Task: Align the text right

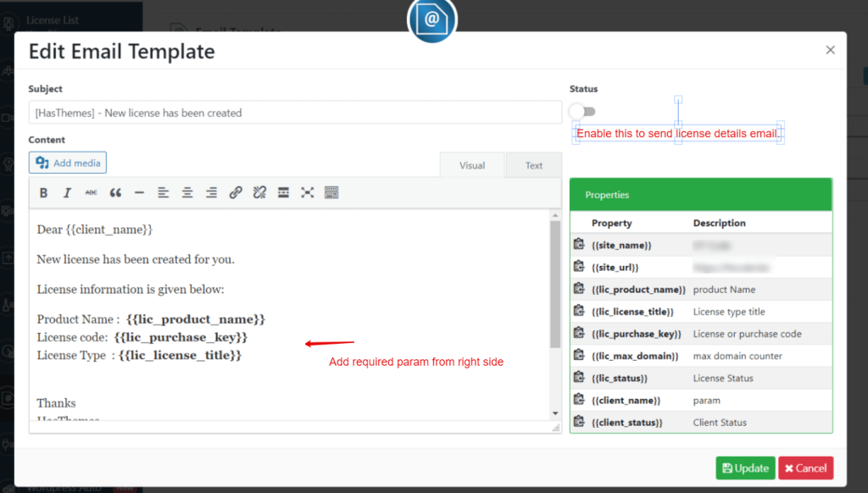Action: coord(210,192)
